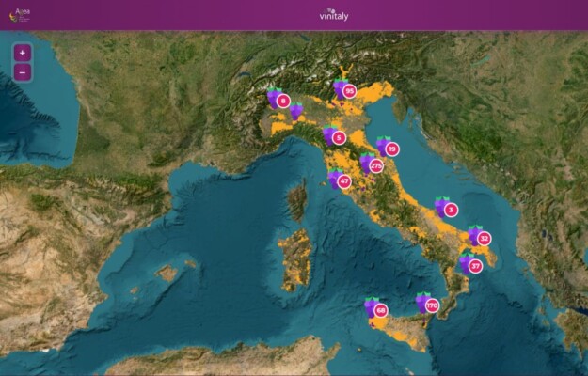
Task: Click the grape cluster marker labeled 5
Action: [x=334, y=136]
